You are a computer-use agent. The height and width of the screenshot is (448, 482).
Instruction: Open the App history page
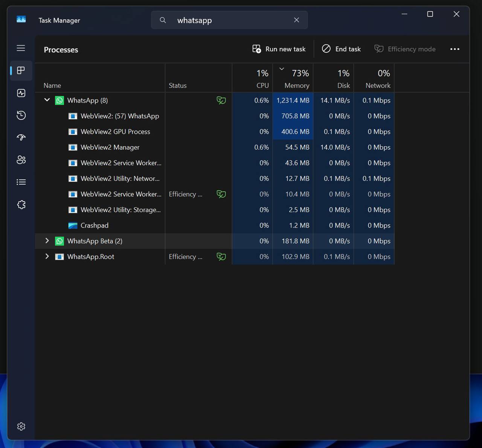click(x=21, y=115)
